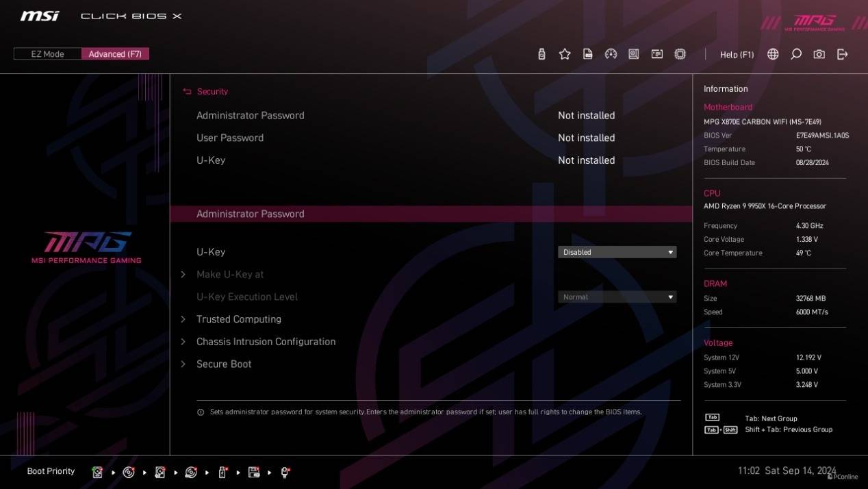Select the first hard disk boot device
This screenshot has height=489, width=868.
[x=97, y=472]
